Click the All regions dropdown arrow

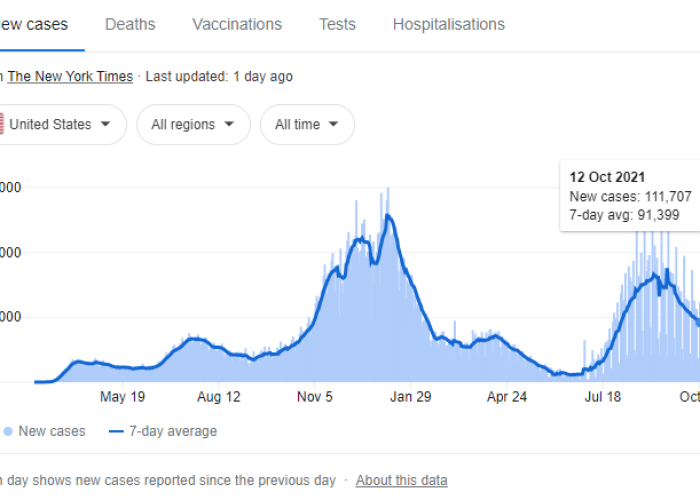230,125
